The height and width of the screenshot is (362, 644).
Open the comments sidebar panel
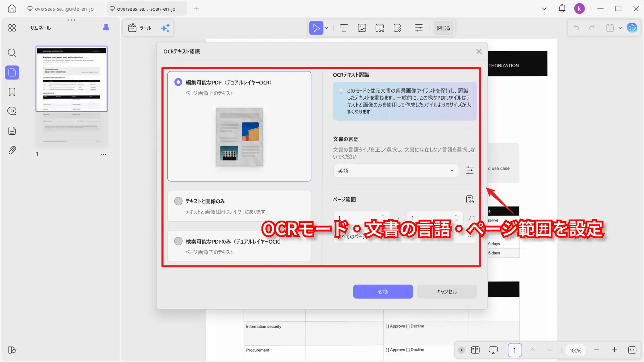[12, 111]
